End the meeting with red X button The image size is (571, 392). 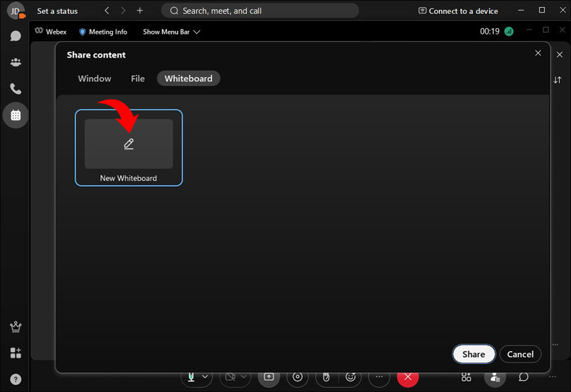click(408, 377)
